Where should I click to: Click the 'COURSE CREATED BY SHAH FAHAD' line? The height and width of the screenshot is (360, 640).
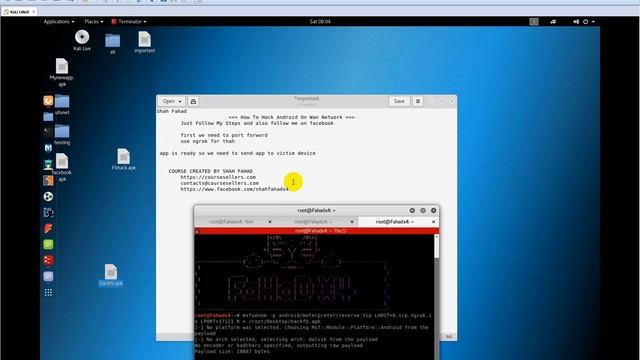pyautogui.click(x=211, y=171)
